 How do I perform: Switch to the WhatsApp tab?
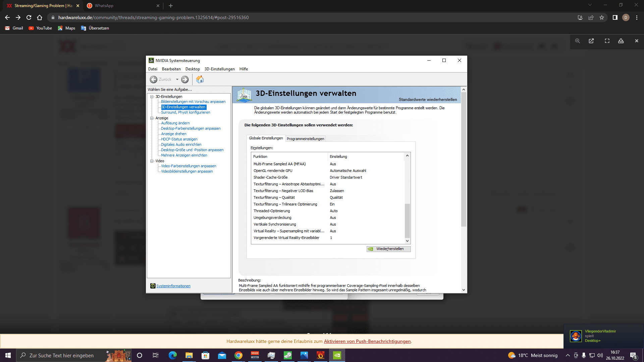(x=123, y=6)
